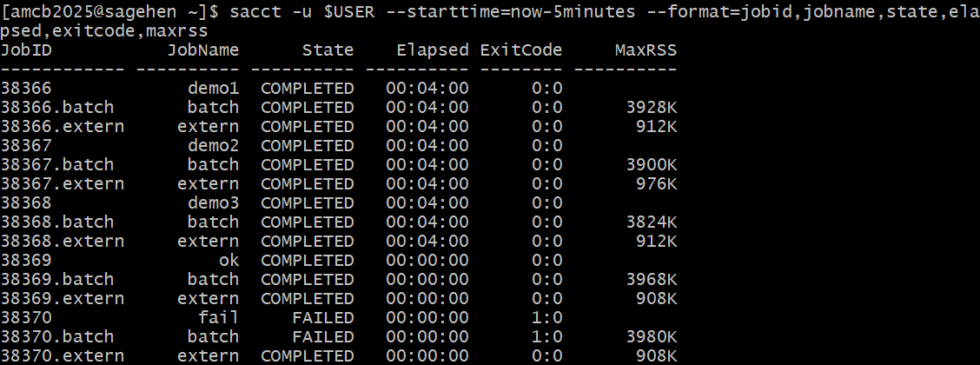Click the 3980K MaxRSS value

[x=652, y=336]
